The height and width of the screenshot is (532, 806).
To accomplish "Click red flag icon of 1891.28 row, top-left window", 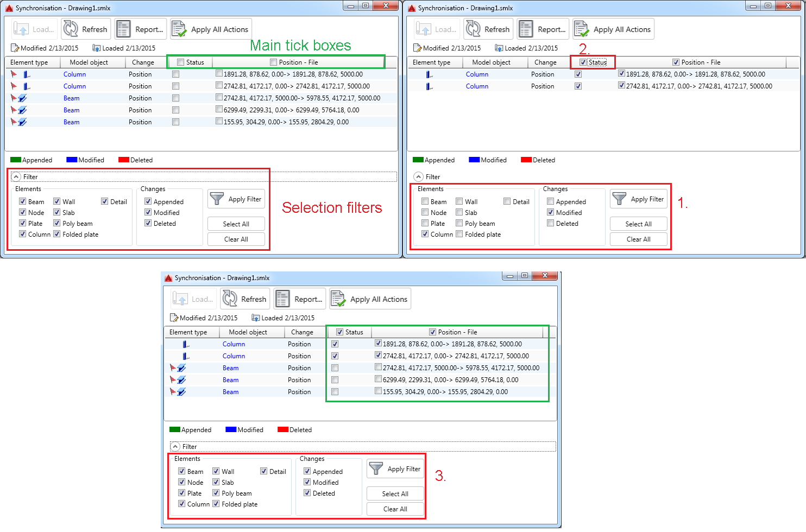I will [14, 74].
